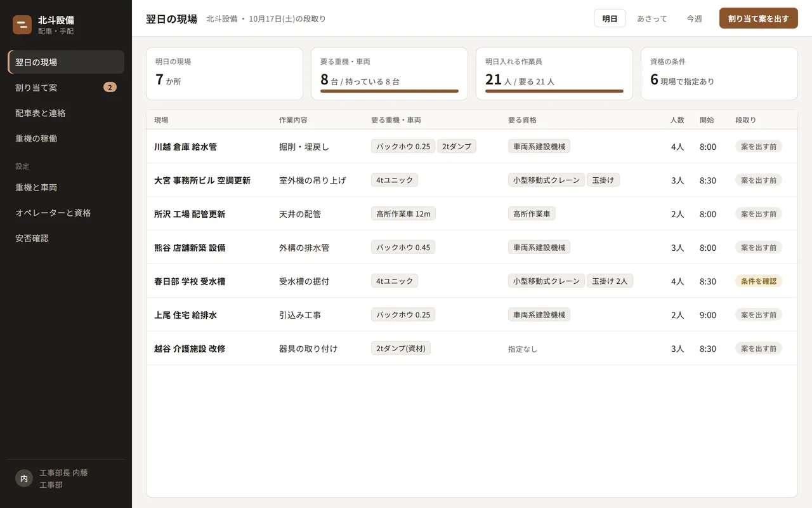Click the 明日入れる作業員 progress bar
Screen dimensions: 812x508
coord(554,91)
